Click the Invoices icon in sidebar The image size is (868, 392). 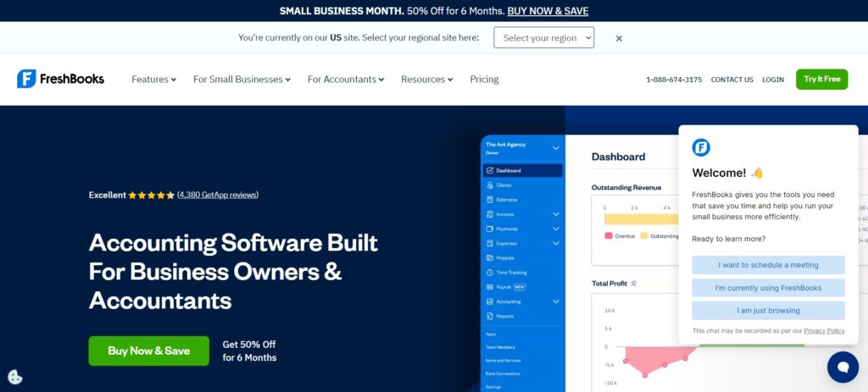tap(489, 214)
